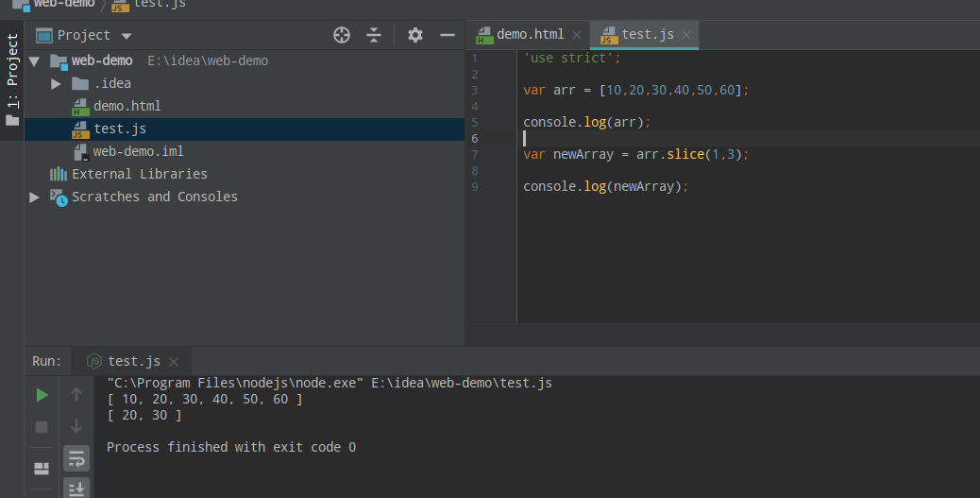The height and width of the screenshot is (498, 980).
Task: Click restore layout icon in Run panel
Action: click(42, 468)
